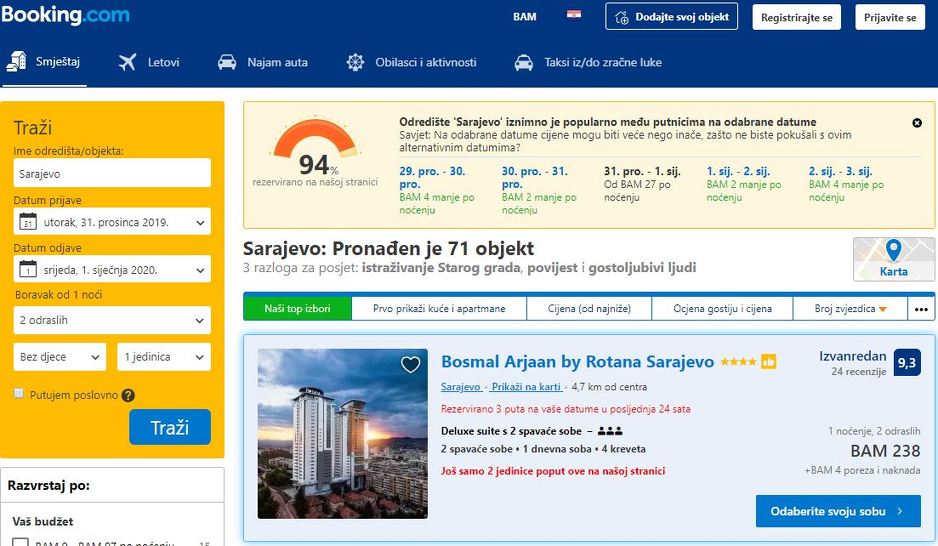Open the 1 jedinica rooms dropdown
This screenshot has width=938, height=546.
point(164,357)
